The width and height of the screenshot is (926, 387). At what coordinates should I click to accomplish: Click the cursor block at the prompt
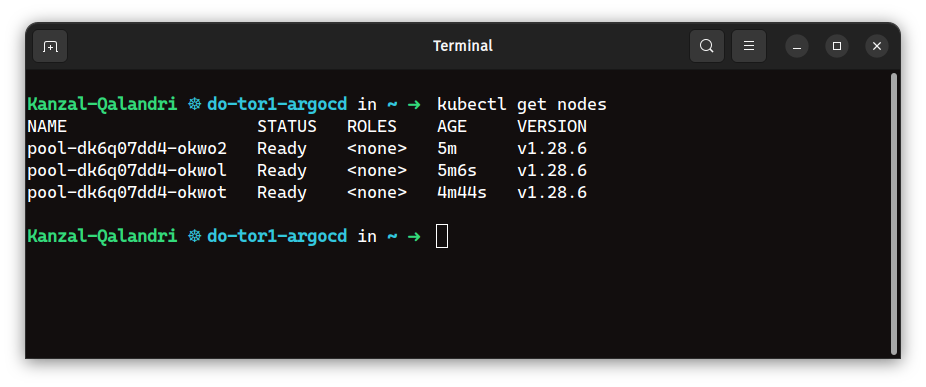(442, 236)
